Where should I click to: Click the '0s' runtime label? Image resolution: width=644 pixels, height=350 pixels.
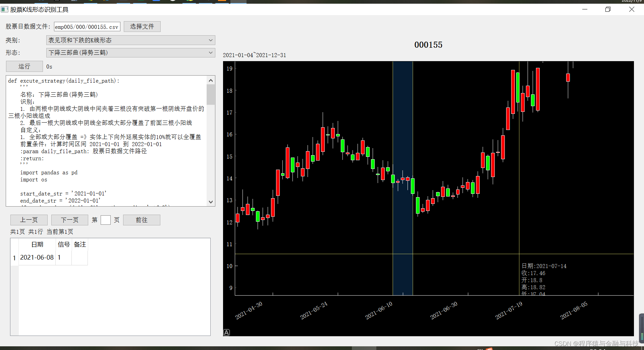[x=49, y=67]
